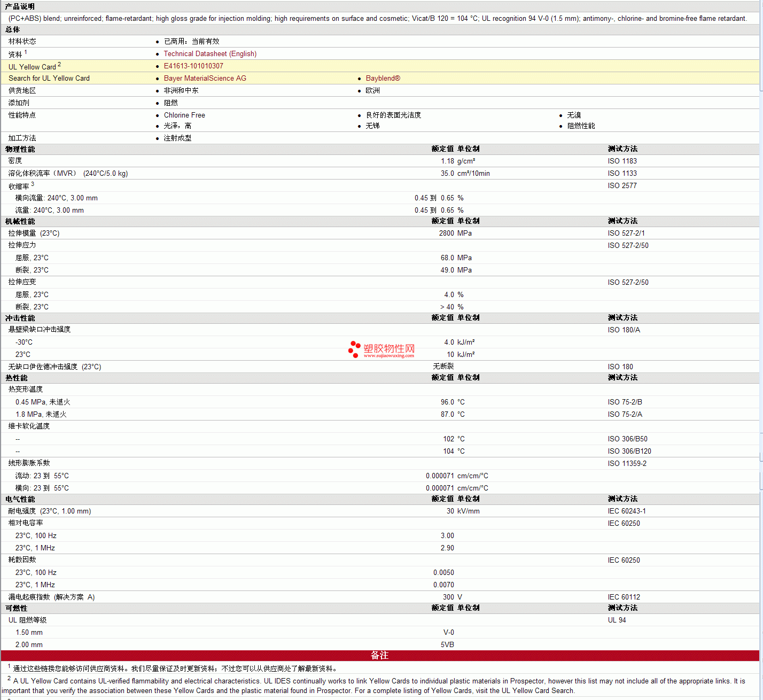This screenshot has height=700, width=763.
Task: Select the 总体 section header
Action: click(x=12, y=30)
